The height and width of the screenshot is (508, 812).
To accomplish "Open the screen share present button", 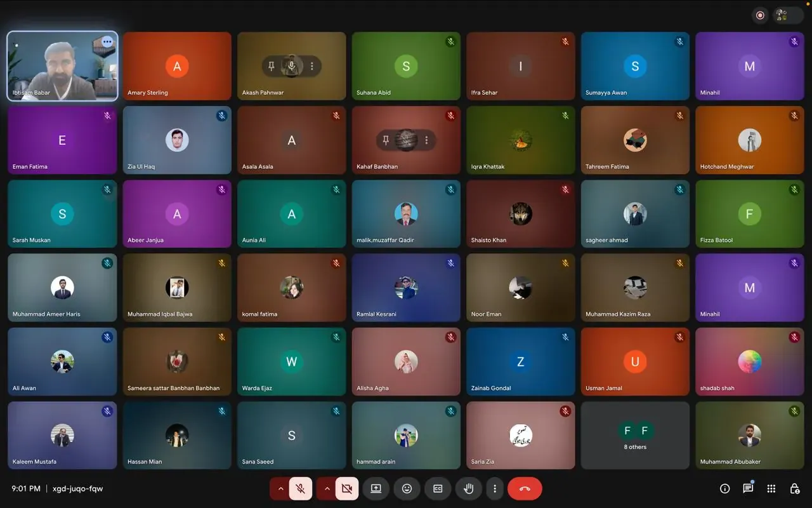I will (376, 488).
